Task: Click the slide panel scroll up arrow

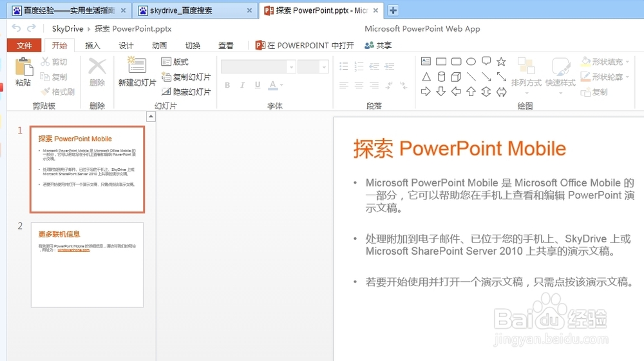Action: click(151, 117)
